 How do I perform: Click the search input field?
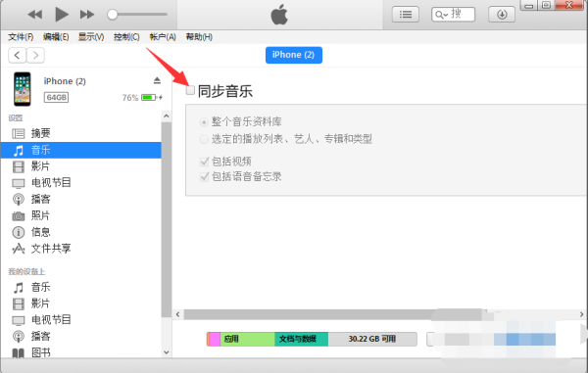[x=453, y=15]
